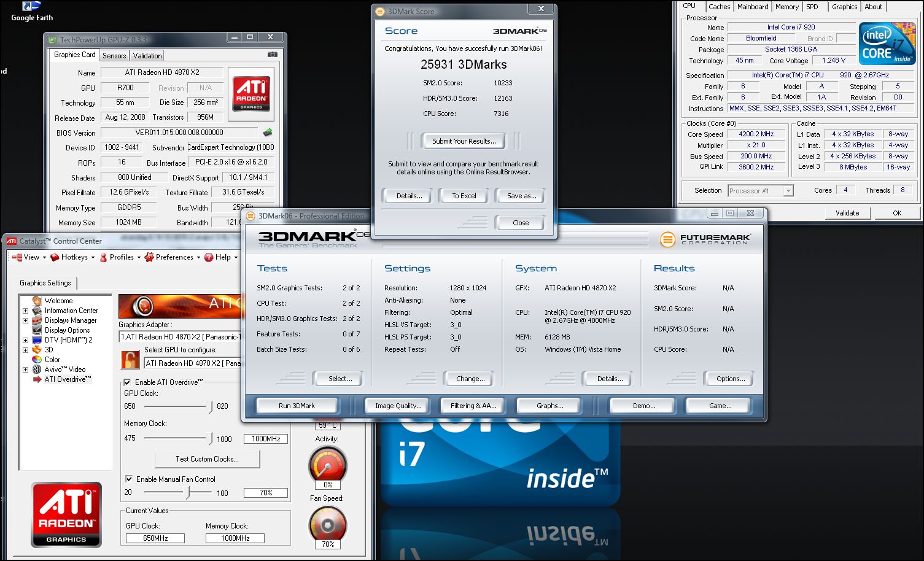
Task: Select the Displays Manager icon
Action: [37, 320]
